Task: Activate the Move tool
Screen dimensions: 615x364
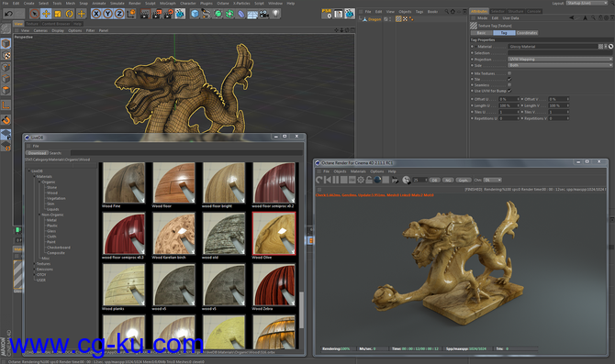Action: (46, 14)
